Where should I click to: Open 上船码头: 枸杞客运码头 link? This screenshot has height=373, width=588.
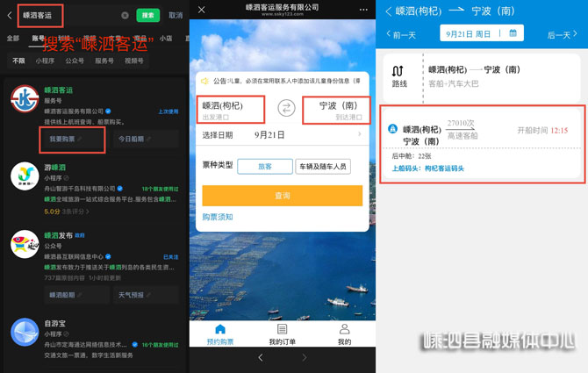pyautogui.click(x=428, y=169)
